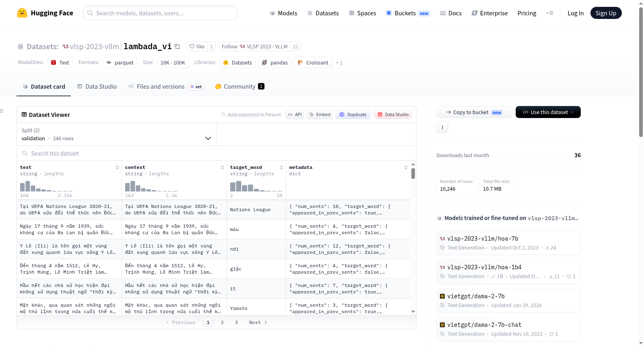The image size is (644, 347).
Task: Sort the target_word column
Action: (x=281, y=167)
